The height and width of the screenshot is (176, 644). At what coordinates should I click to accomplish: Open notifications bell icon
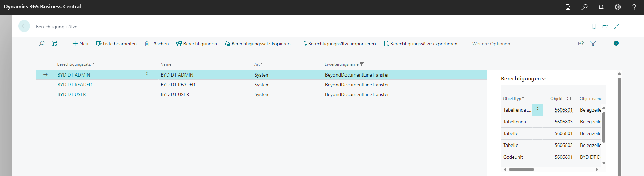601,7
